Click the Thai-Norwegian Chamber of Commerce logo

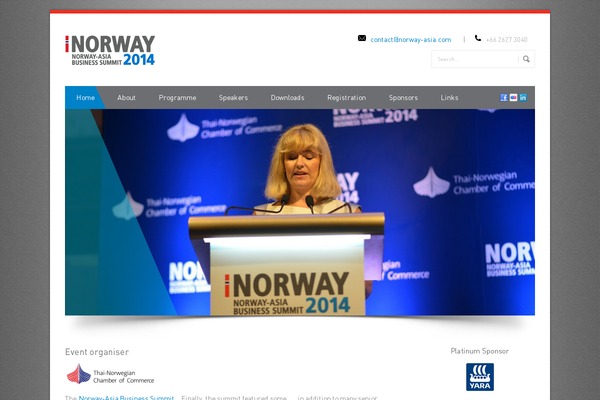tap(111, 374)
